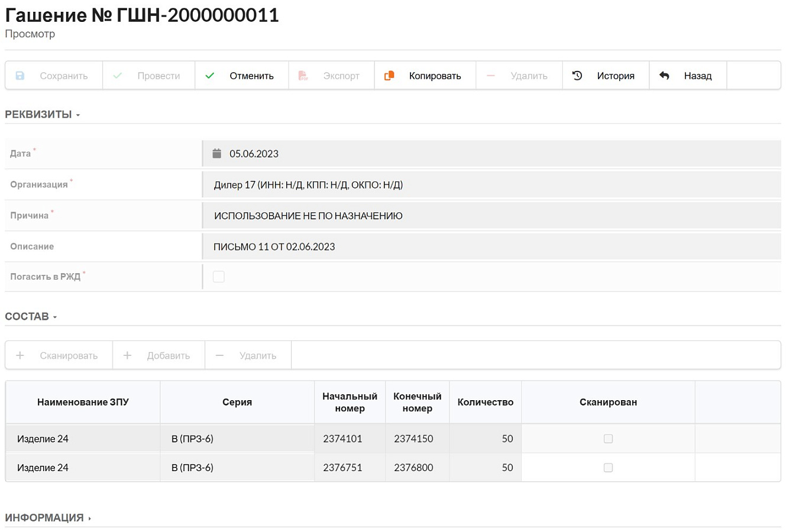Viewport: 786px width, 532px height.
Task: Toggle Сканирован checkbox for row 2374101
Action: [x=608, y=439]
